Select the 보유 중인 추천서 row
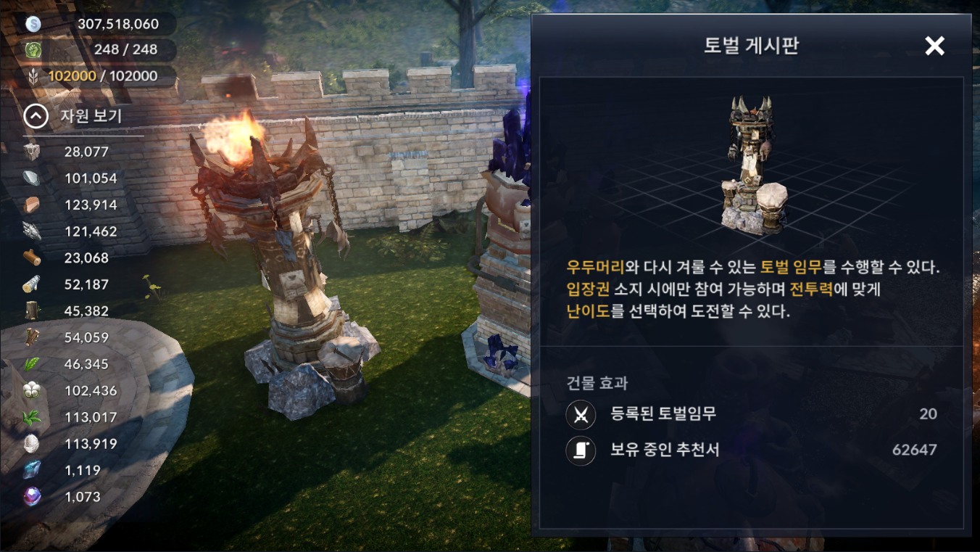Viewport: 980px width, 552px height. [x=752, y=450]
